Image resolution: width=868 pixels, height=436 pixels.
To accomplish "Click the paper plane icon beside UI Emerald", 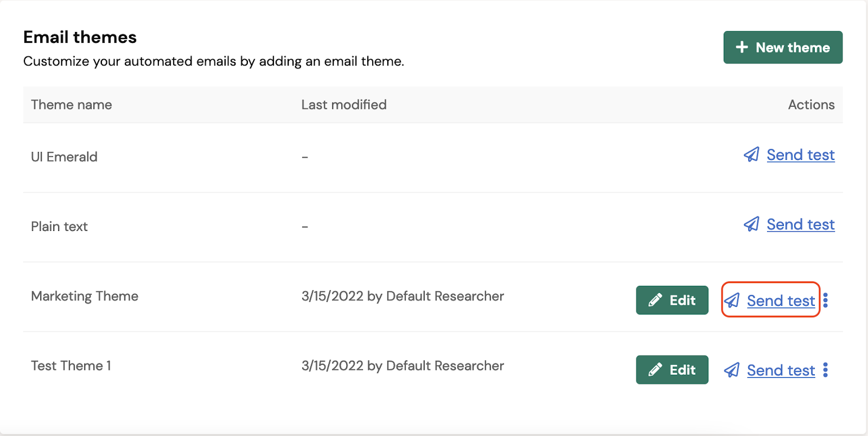I will (751, 155).
